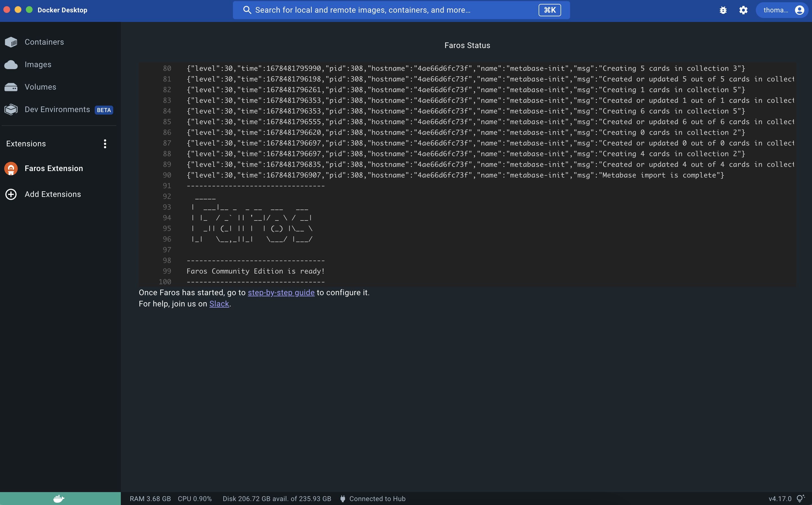Click the Images cloud icon
Viewport: 812px width, 505px height.
click(x=11, y=65)
